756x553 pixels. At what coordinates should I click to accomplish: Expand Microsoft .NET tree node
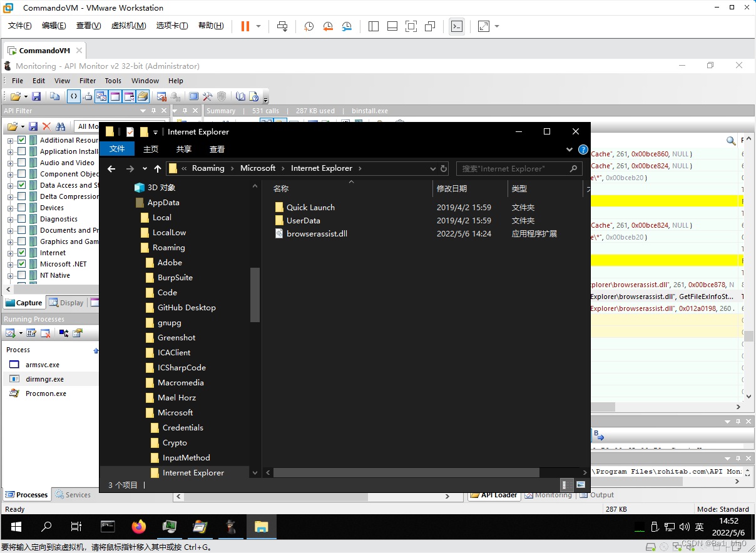(x=10, y=264)
